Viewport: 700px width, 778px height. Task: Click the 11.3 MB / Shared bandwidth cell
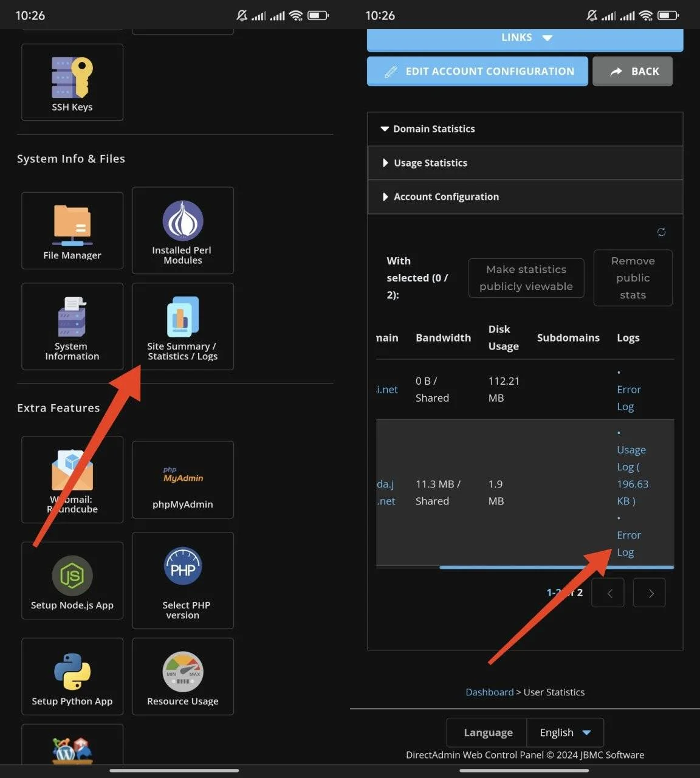(x=438, y=493)
